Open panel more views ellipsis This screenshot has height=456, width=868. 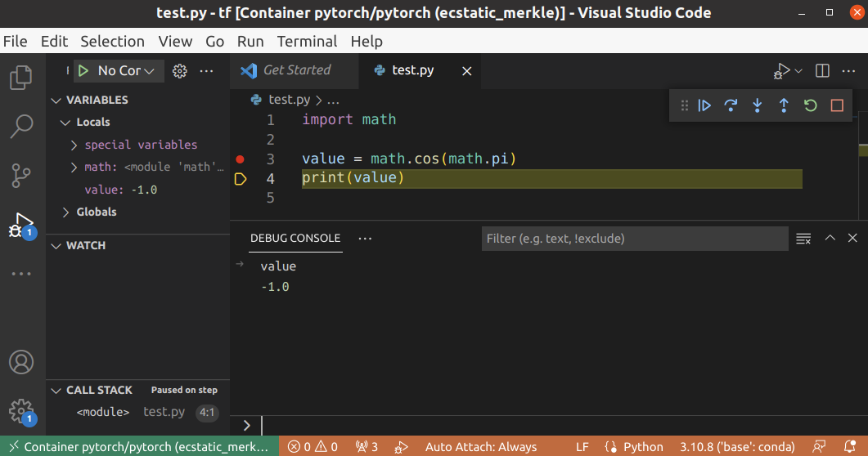click(x=365, y=239)
